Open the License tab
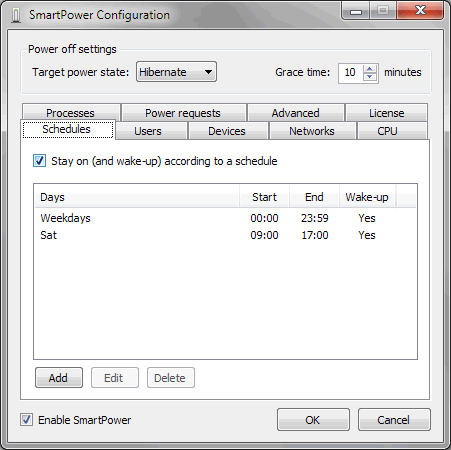Viewport: 451px width, 450px height. coord(387,113)
